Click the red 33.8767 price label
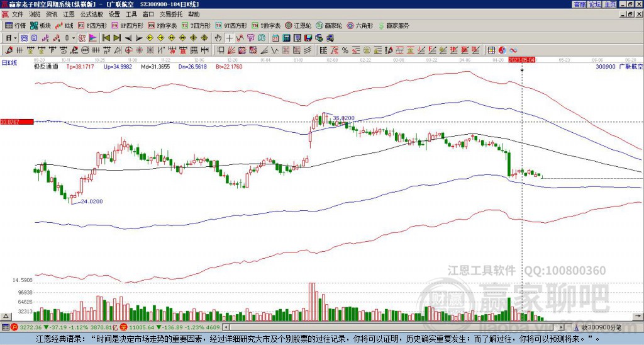 [17, 122]
